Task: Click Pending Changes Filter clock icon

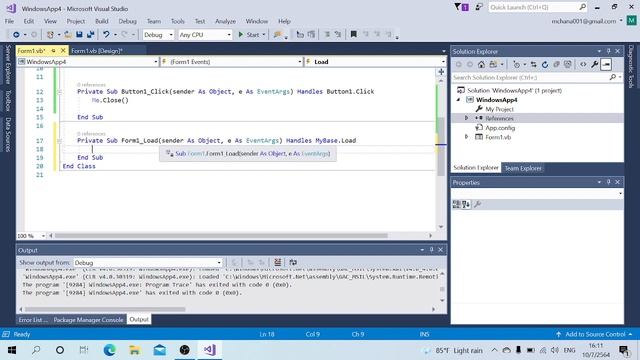Action: tap(516, 64)
